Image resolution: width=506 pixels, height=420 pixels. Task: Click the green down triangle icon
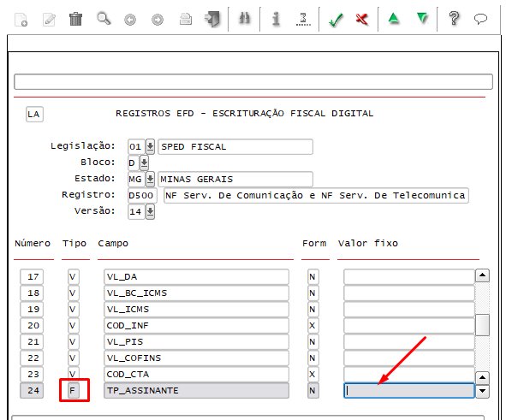(422, 18)
